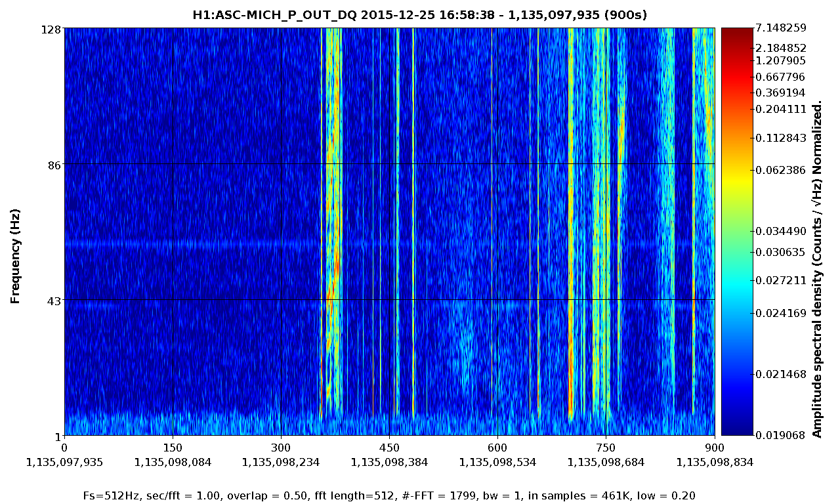The image size is (840, 504).
Task: Click colorbar value 0.019068
Action: pos(781,435)
